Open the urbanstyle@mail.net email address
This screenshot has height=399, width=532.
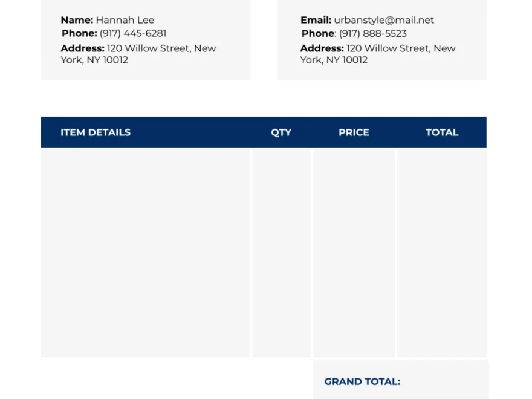tap(384, 20)
